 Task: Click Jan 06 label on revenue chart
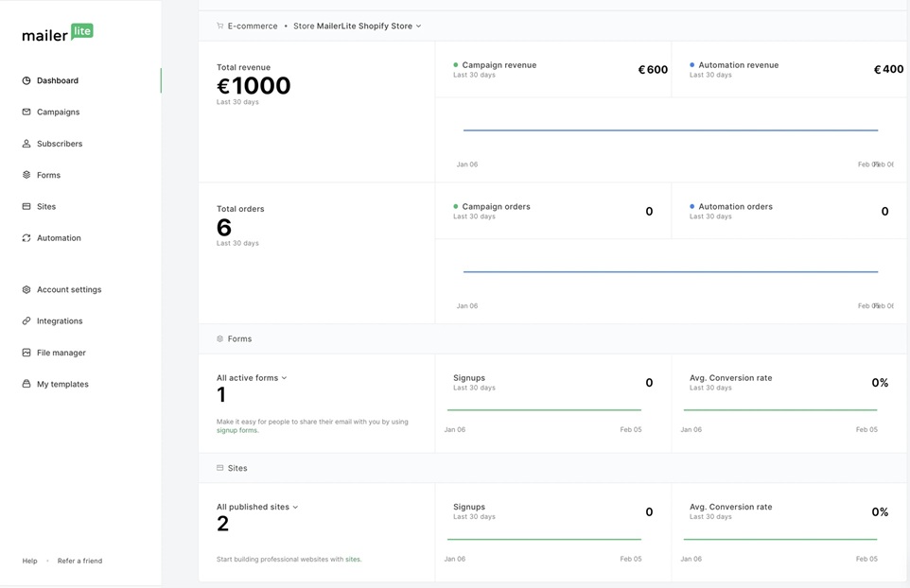tap(466, 164)
